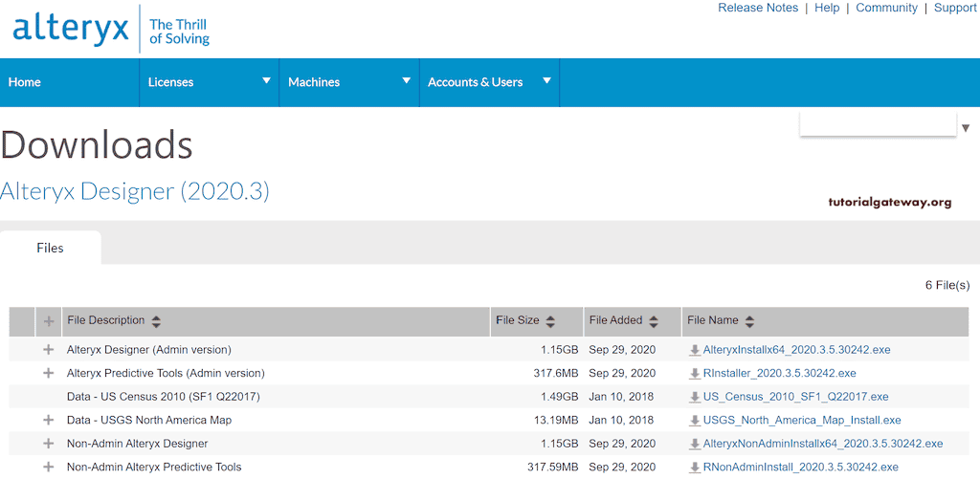The image size is (980, 479).
Task: Download RInstaller_2020.3.5.30242.exe
Action: point(779,374)
